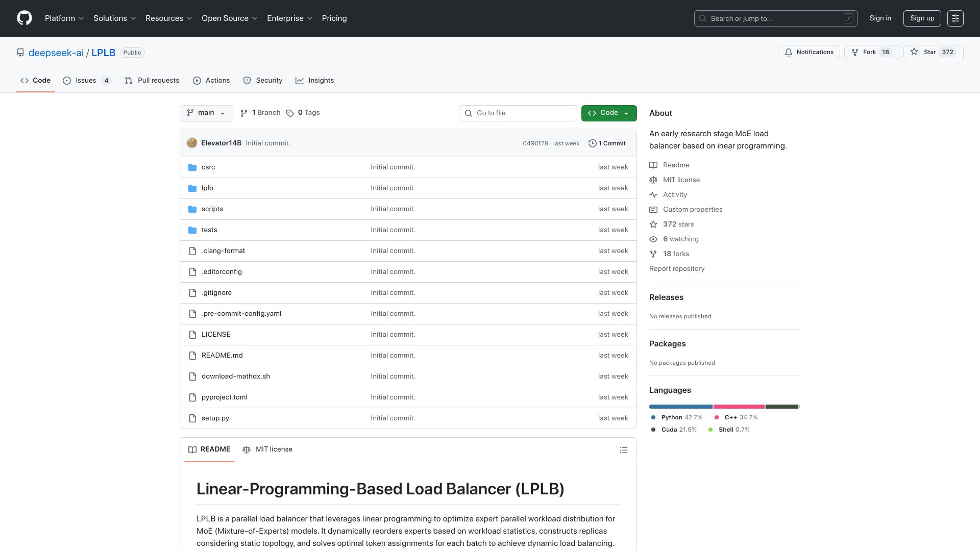Click the star icon beside 372 stars
The height and width of the screenshot is (551, 980).
coord(653,224)
